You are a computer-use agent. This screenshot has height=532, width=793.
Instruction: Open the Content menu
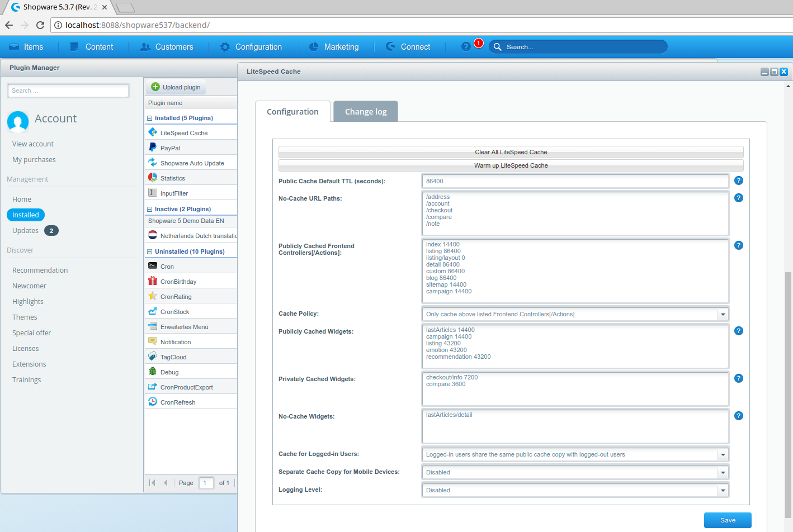point(92,47)
